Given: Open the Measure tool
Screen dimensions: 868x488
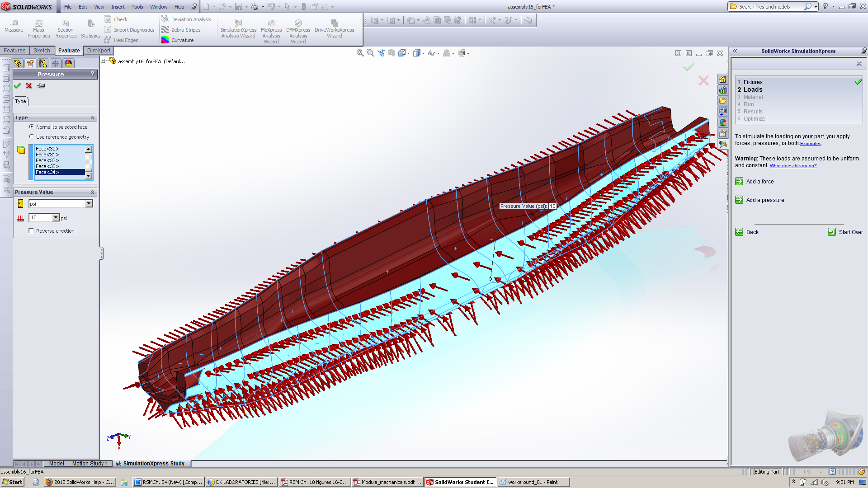Looking at the screenshot, I should pos(14,26).
